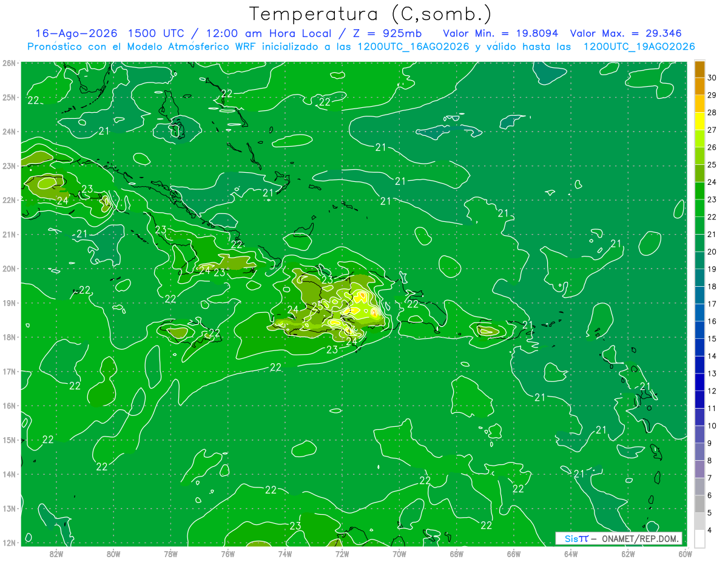Select the "13N" latitude axis label

[8, 509]
